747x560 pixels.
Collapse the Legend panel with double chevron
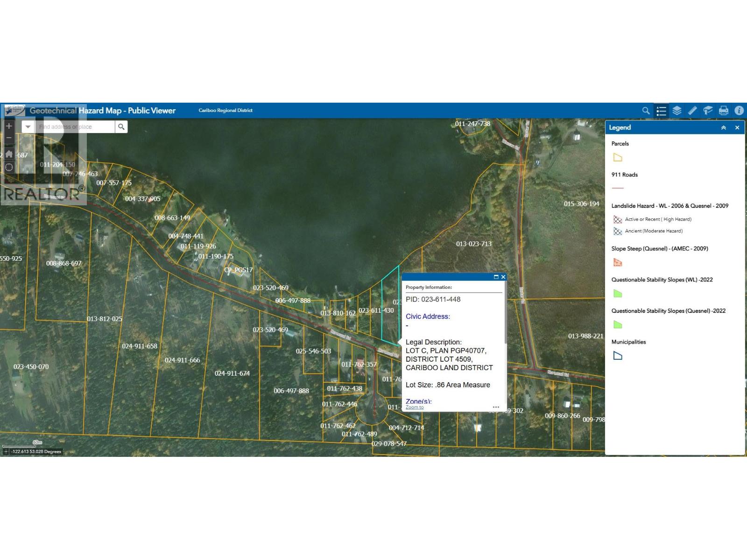click(x=724, y=128)
